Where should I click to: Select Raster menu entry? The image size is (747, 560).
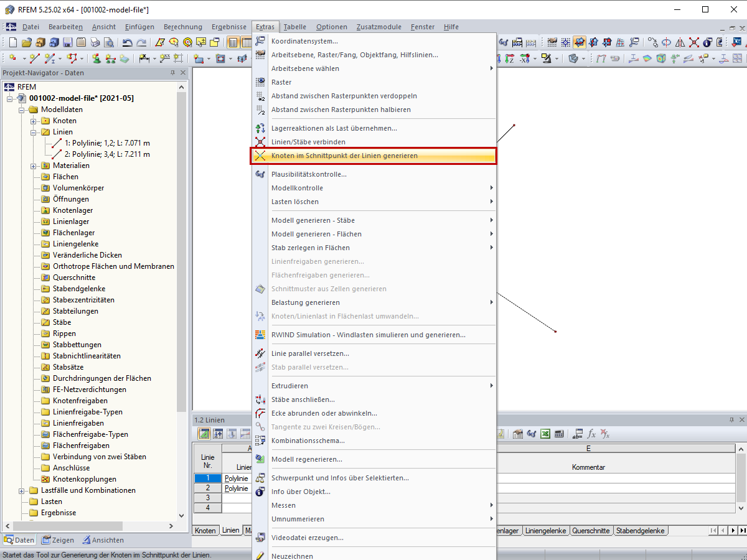coord(374,82)
